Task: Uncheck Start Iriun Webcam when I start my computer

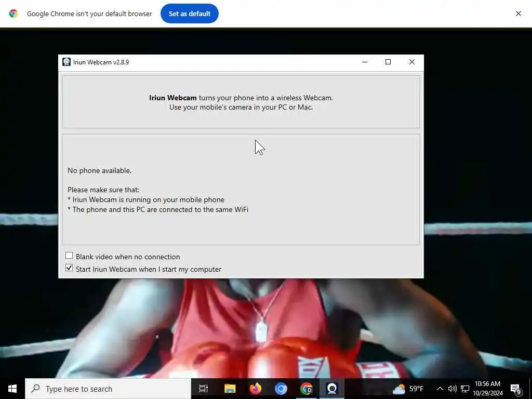Action: click(69, 268)
